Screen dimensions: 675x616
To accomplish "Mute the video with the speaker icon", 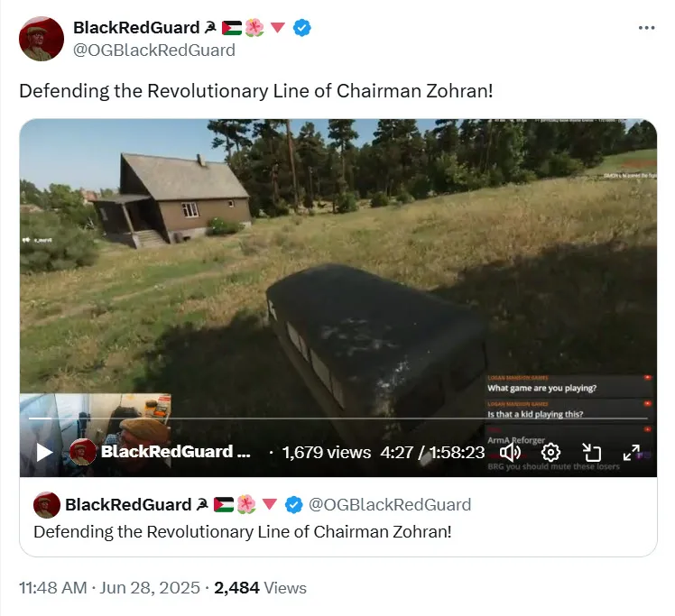I will coord(510,453).
